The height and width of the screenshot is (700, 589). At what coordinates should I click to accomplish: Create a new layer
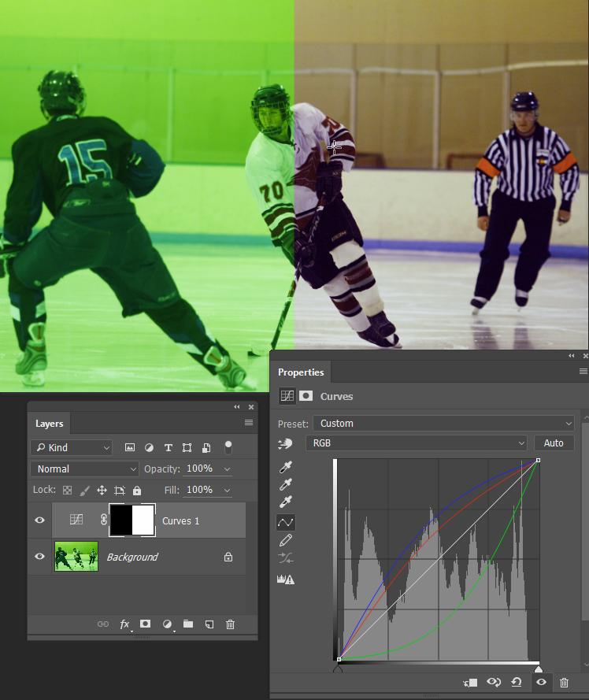(x=209, y=624)
